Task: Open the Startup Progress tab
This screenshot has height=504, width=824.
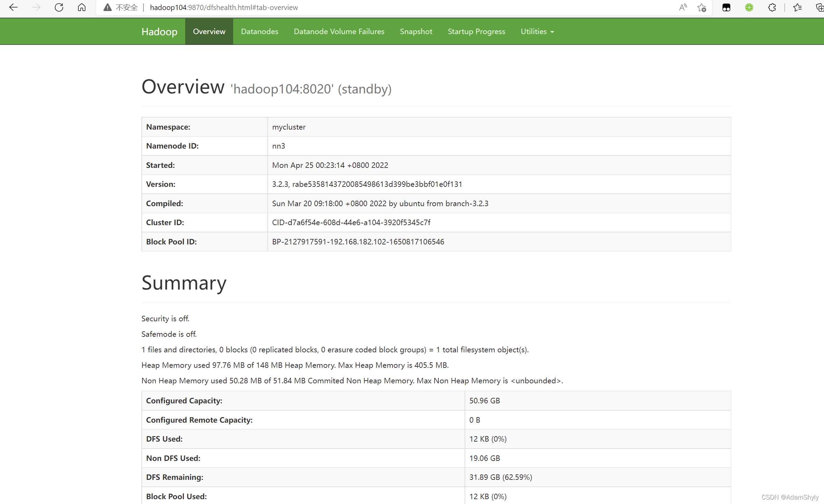Action: click(x=476, y=31)
